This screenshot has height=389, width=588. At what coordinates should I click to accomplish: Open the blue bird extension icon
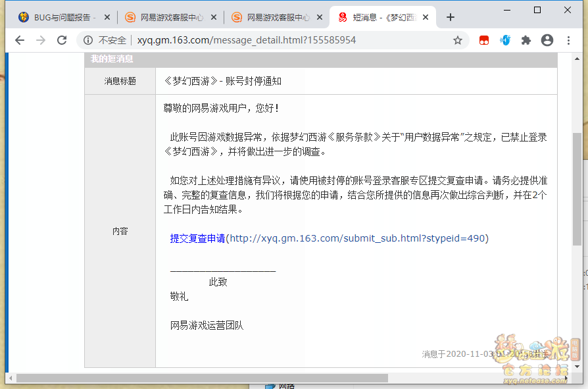(x=505, y=40)
